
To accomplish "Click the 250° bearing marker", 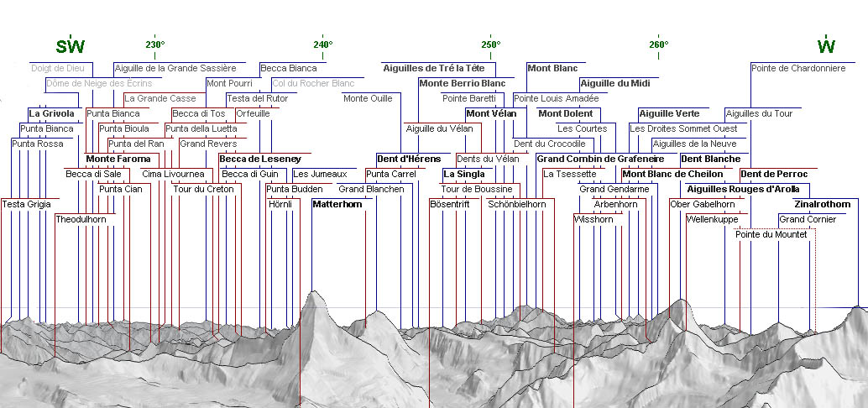I will click(491, 44).
